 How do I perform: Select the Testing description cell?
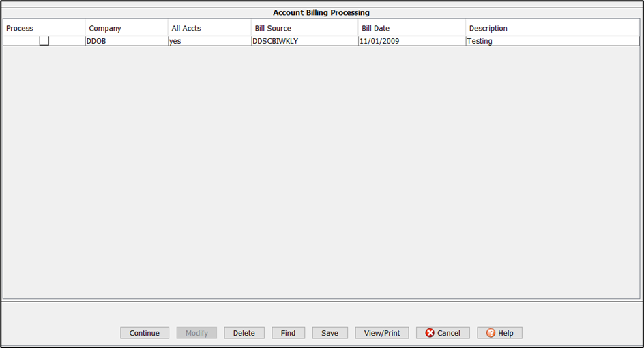click(x=480, y=41)
